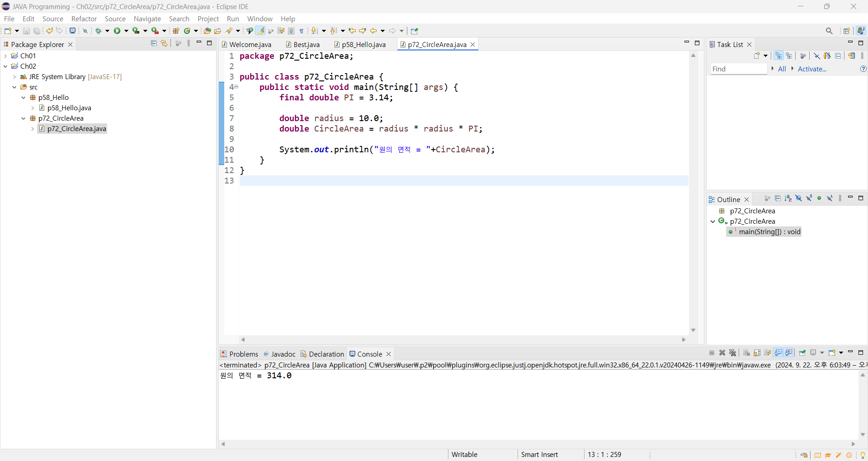Toggle Sort alphabetically in Outline view
Viewport: 868px width, 461px height.
788,198
